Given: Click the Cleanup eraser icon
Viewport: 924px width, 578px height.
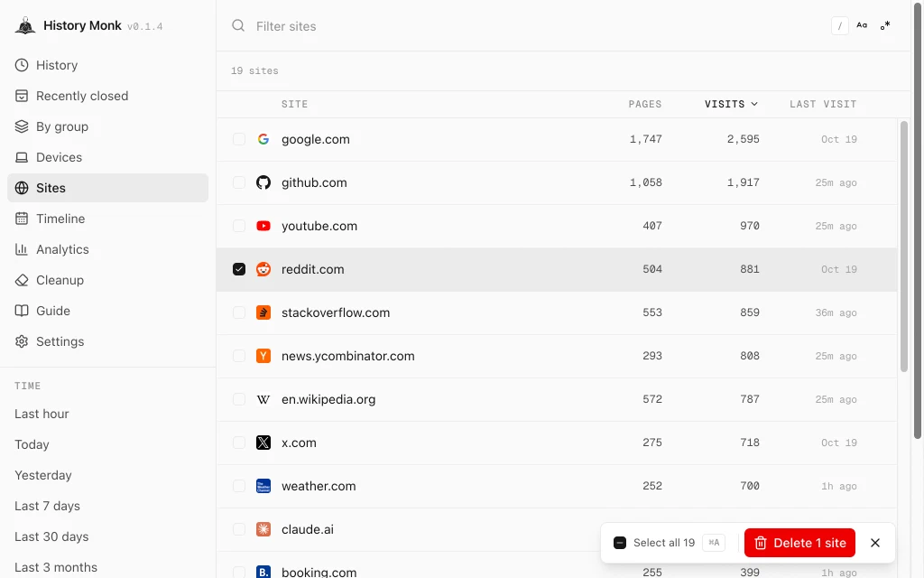Looking at the screenshot, I should pos(22,280).
